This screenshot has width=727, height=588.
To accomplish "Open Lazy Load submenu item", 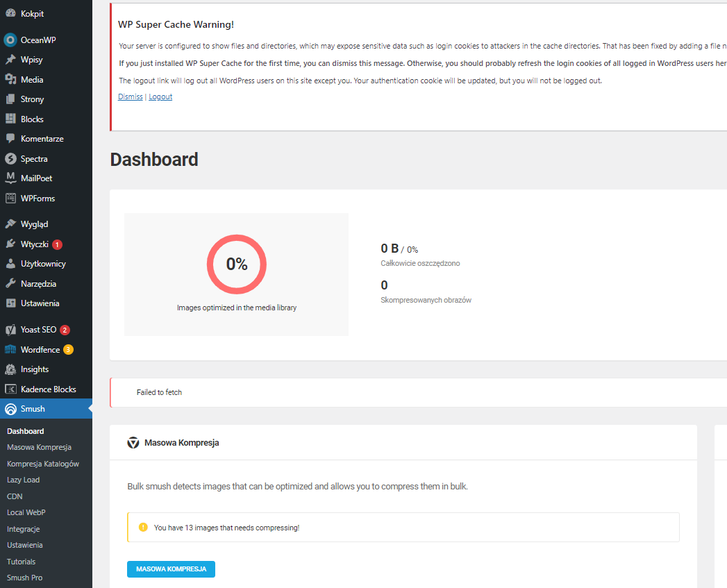I will 23,480.
